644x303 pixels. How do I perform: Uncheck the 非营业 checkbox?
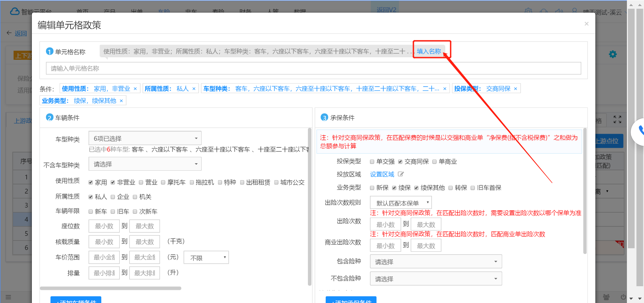point(113,182)
